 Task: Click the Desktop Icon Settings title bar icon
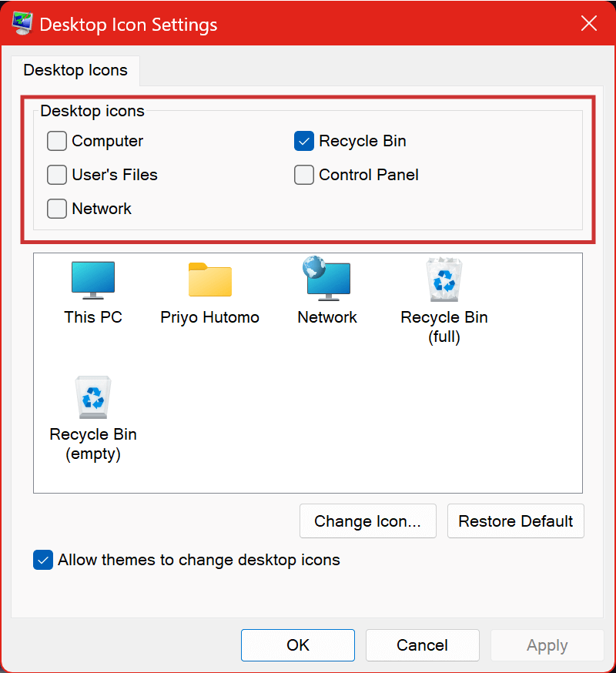tap(22, 24)
